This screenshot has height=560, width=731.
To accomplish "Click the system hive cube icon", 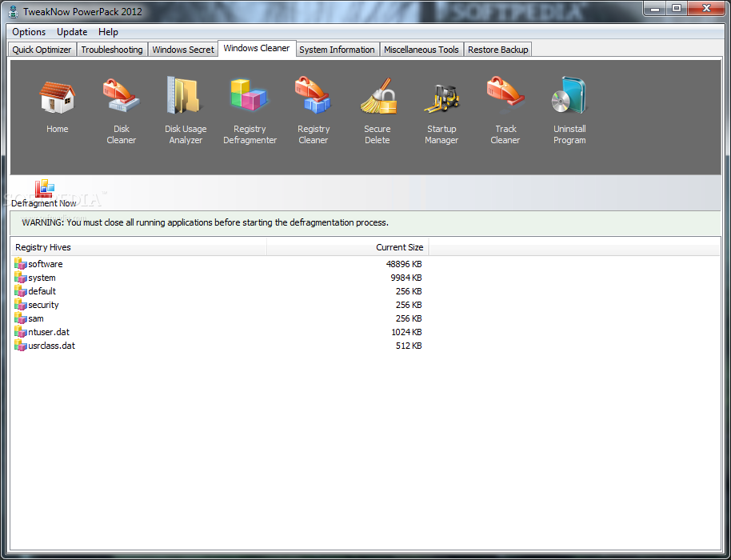I will click(x=21, y=278).
